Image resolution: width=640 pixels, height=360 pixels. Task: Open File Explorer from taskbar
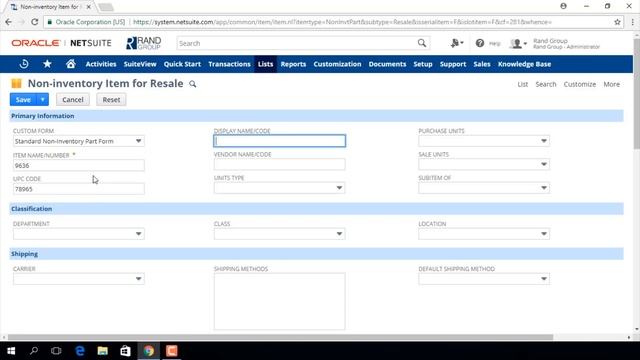[102, 351]
